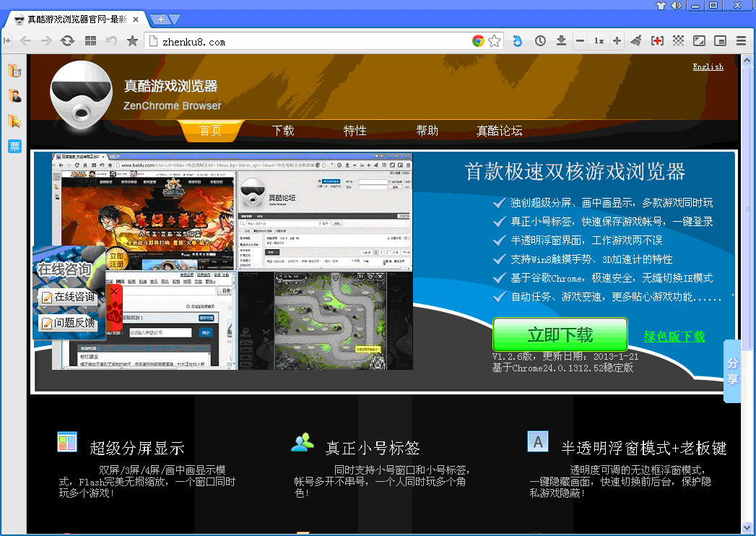Image resolution: width=756 pixels, height=536 pixels.
Task: Open the 下载 navigation item
Action: 283,130
